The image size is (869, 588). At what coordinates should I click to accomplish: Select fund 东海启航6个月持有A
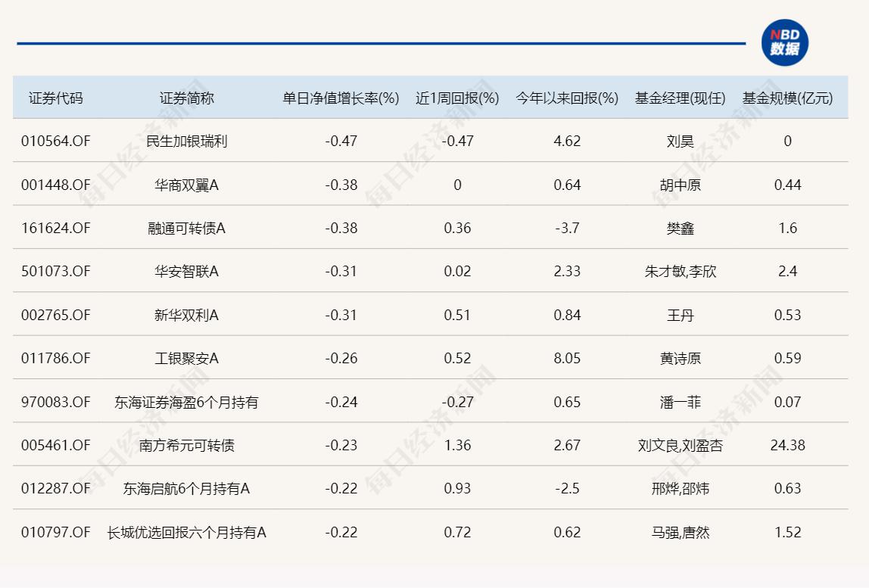(187, 488)
